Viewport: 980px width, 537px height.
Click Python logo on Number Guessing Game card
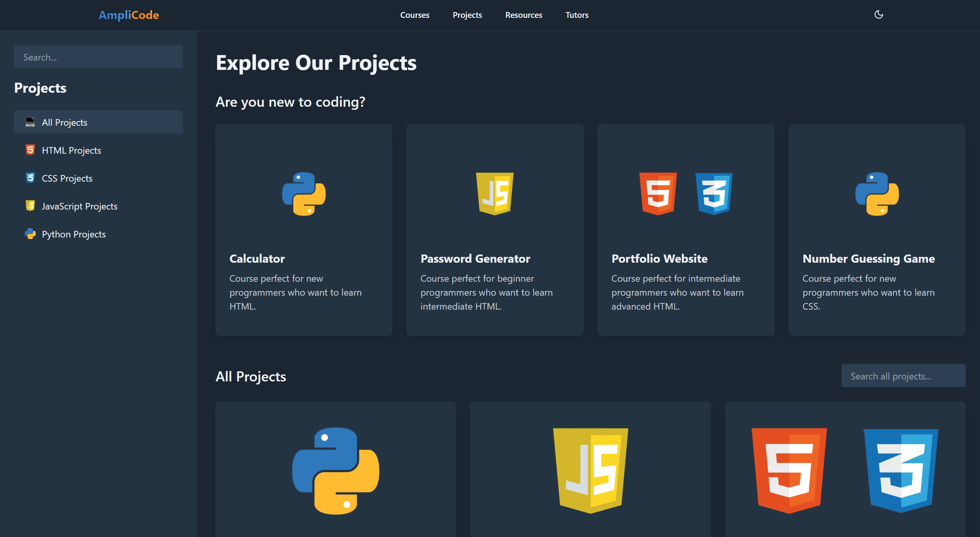click(877, 194)
